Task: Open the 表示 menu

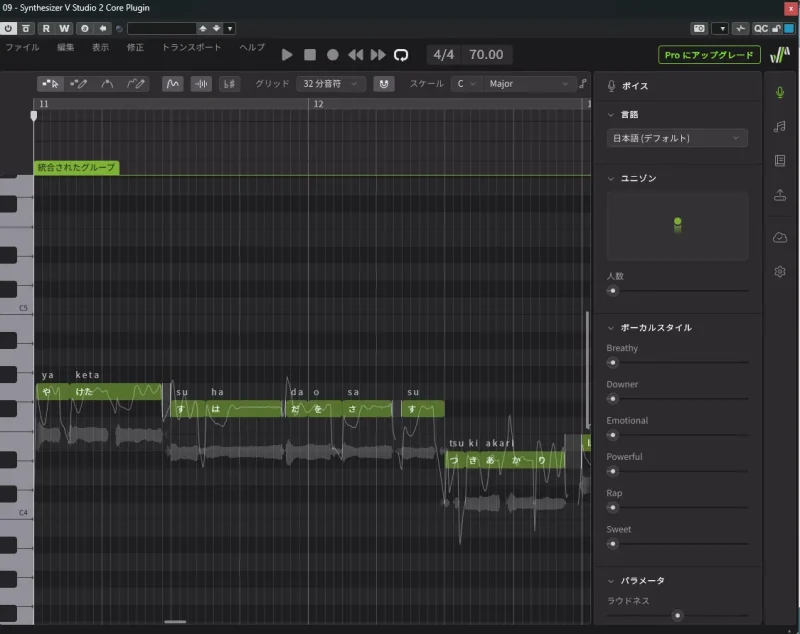Action: 100,47
